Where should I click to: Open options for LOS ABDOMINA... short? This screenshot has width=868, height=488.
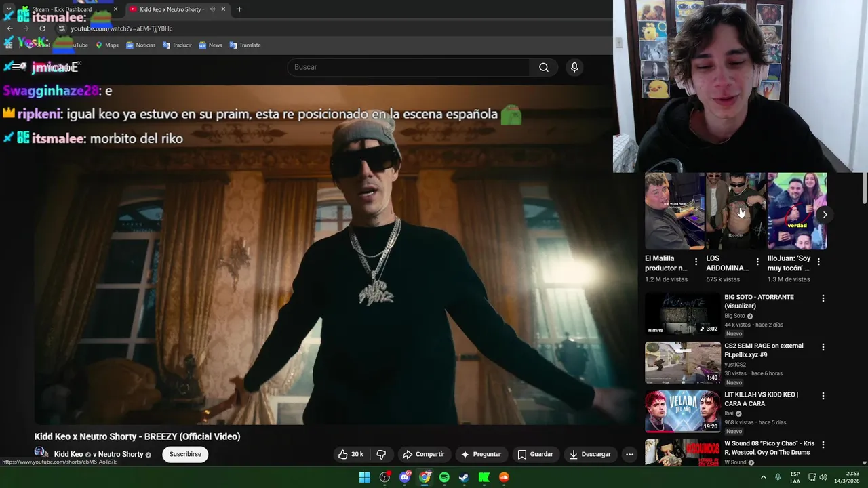click(757, 262)
